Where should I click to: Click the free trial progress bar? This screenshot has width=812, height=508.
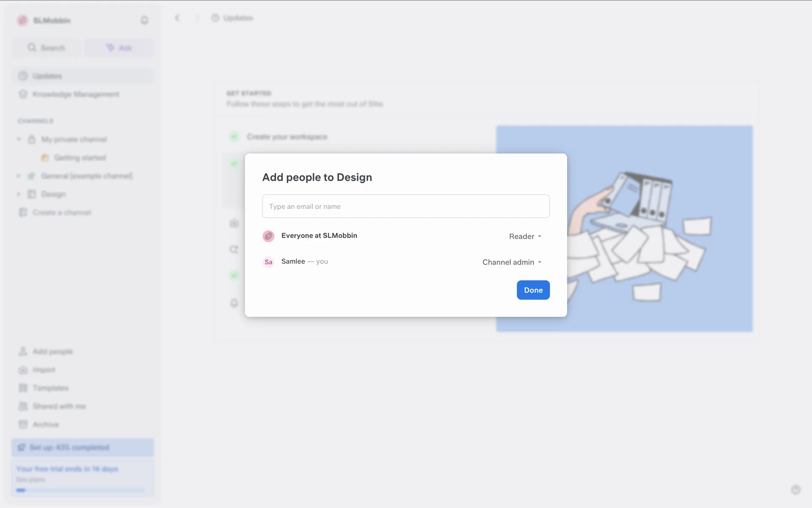[80, 490]
